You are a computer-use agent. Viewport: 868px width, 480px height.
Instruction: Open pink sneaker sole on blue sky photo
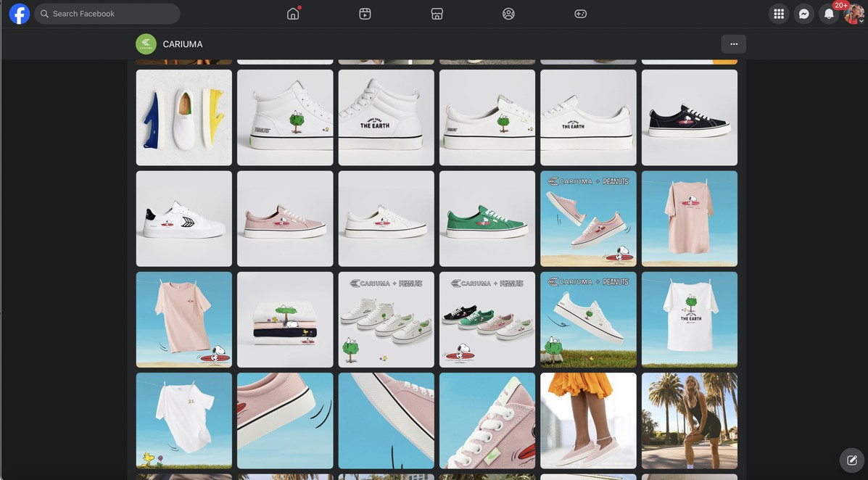click(x=387, y=421)
